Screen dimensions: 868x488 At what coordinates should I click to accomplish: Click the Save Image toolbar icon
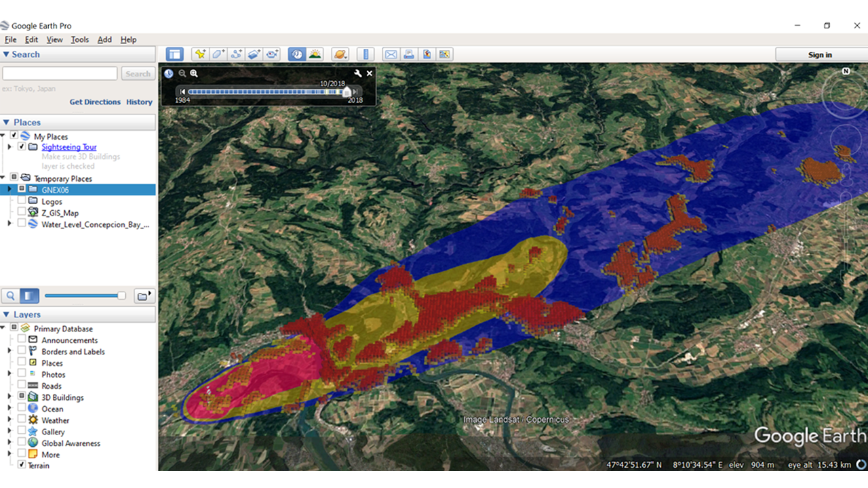[427, 54]
